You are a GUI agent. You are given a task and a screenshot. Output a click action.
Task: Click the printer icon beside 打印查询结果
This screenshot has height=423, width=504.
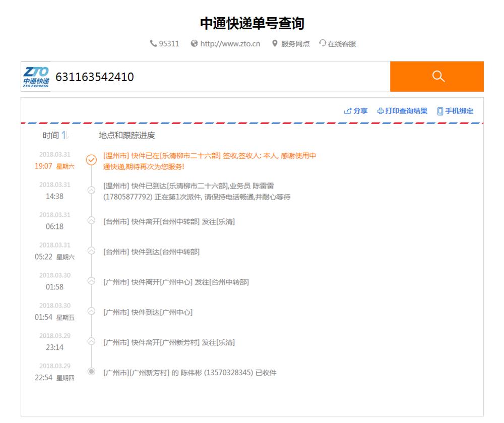point(381,111)
